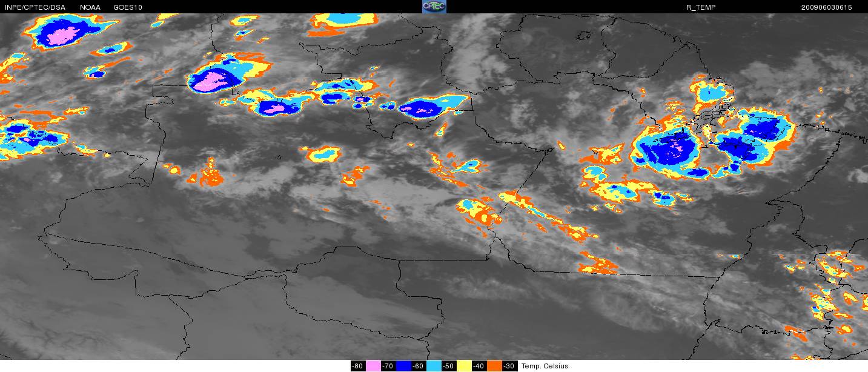
Task: Click the -40 legend label
Action: tap(479, 366)
